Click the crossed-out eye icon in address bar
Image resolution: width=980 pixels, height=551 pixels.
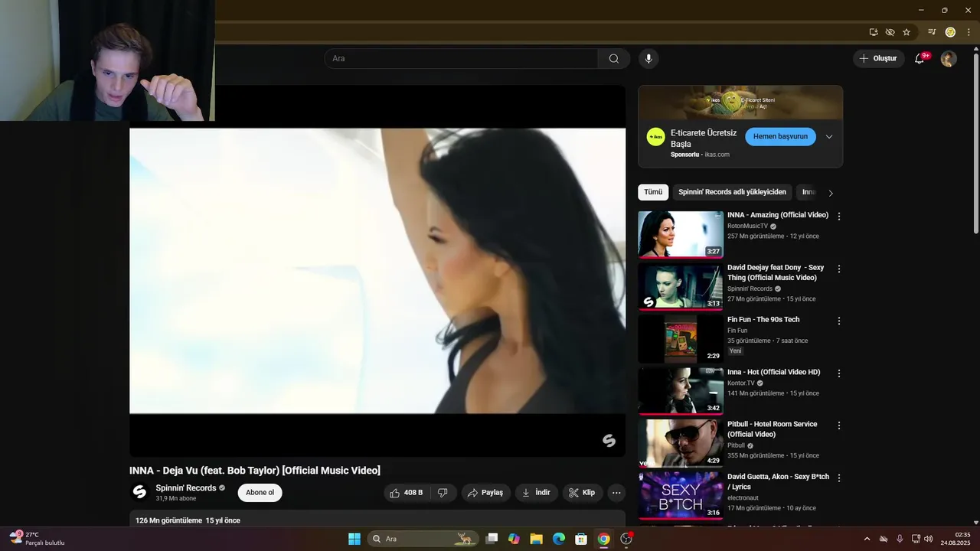coord(890,32)
